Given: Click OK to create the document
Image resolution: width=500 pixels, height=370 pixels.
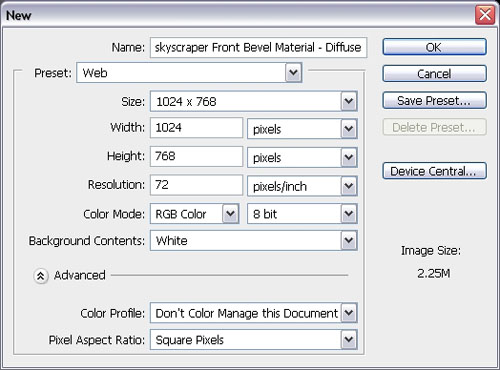Looking at the screenshot, I should 434,47.
